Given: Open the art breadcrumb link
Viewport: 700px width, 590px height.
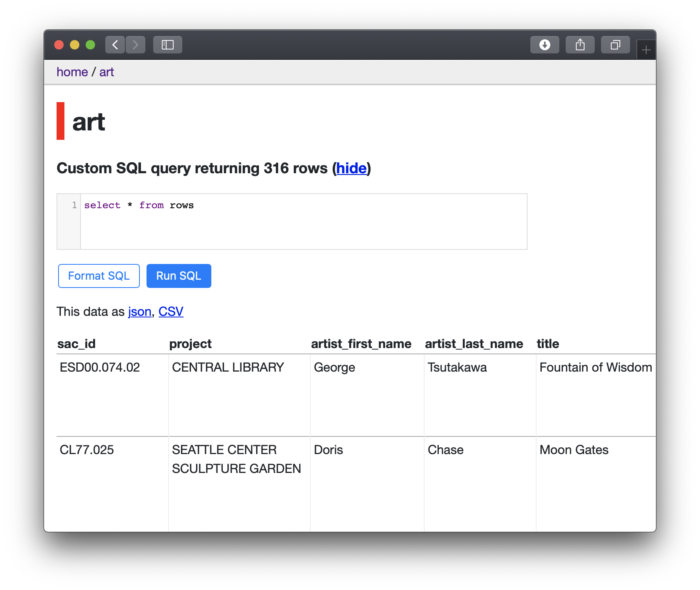Looking at the screenshot, I should 106,72.
